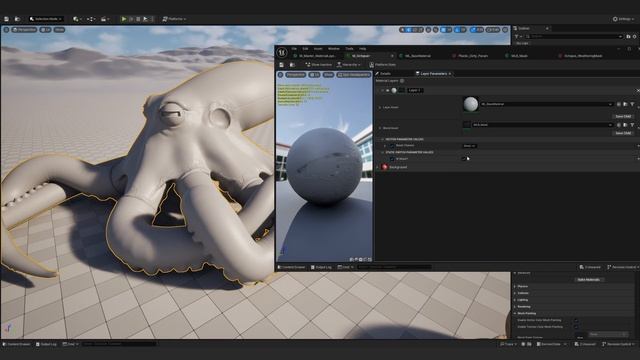Toggle visibility eye for Layer 1
This screenshot has height=360, width=640.
388,91
